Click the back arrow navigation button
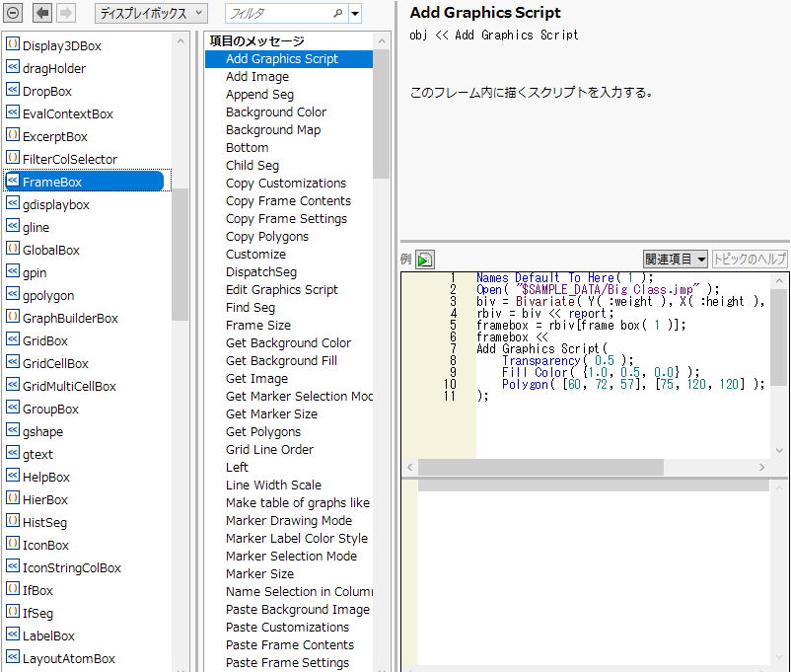Image resolution: width=791 pixels, height=672 pixels. pos(42,13)
